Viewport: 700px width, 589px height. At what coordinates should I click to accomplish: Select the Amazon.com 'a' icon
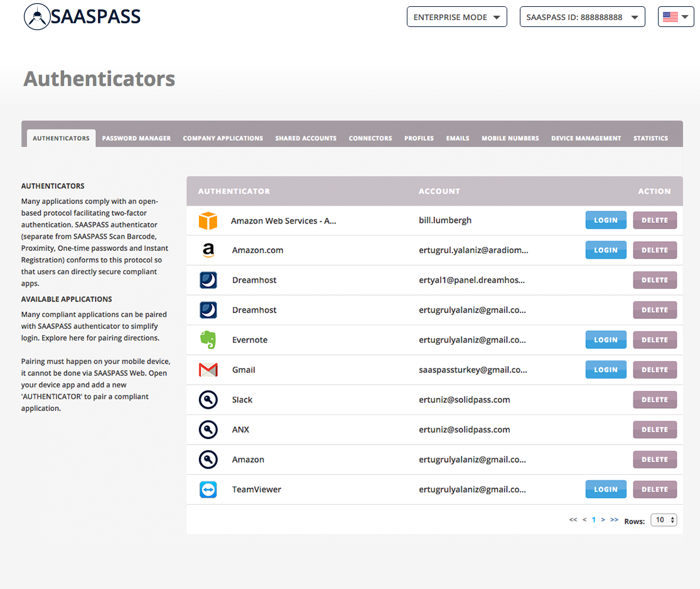(x=208, y=250)
